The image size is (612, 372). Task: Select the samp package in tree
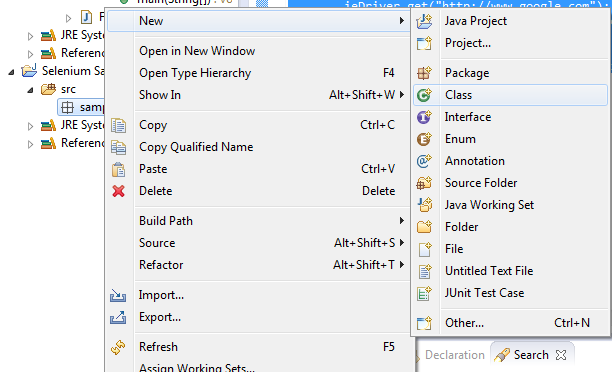(x=82, y=107)
